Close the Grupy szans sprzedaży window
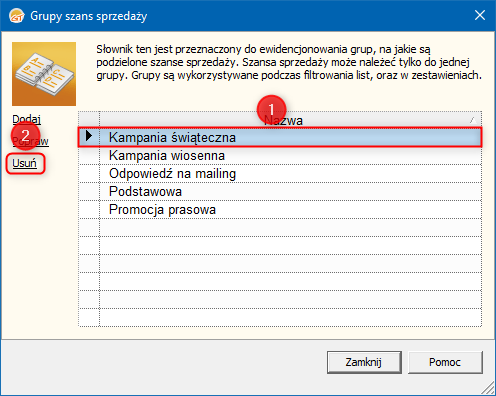The width and height of the screenshot is (496, 396). click(480, 15)
